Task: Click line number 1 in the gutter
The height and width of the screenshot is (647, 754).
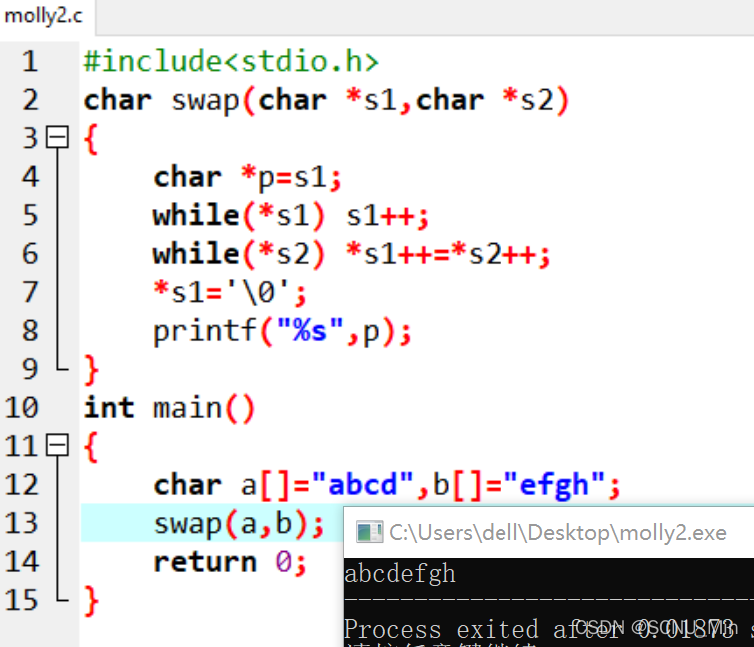Action: [x=30, y=62]
